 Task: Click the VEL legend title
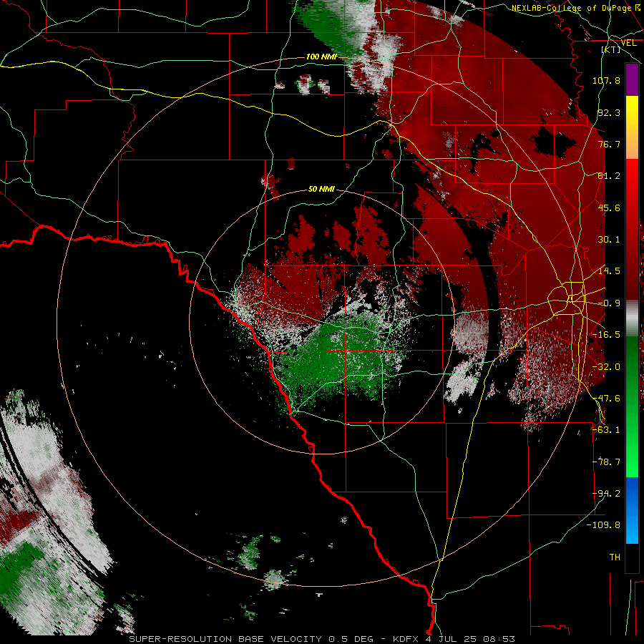pos(628,43)
